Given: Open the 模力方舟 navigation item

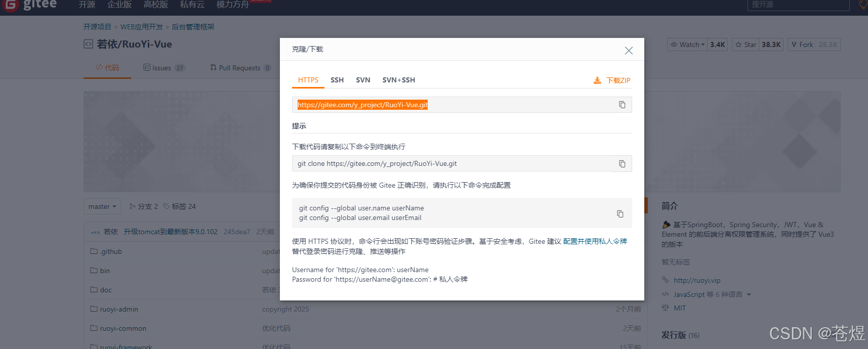Looking at the screenshot, I should [233, 5].
